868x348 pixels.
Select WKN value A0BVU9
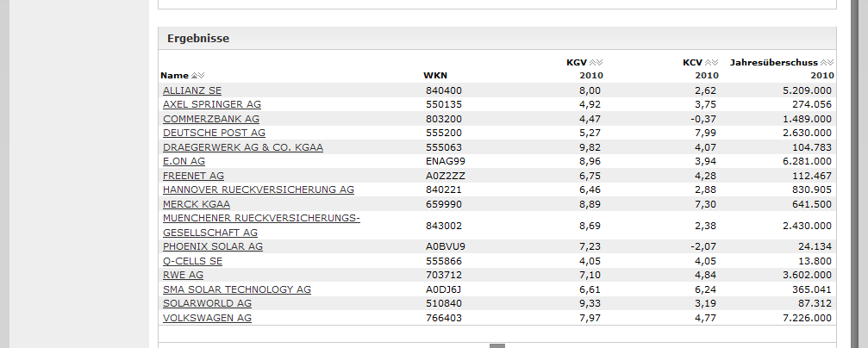click(446, 246)
